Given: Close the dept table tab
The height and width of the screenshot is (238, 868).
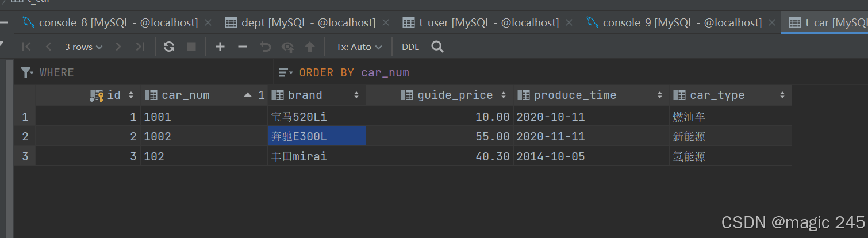Looking at the screenshot, I should [386, 23].
